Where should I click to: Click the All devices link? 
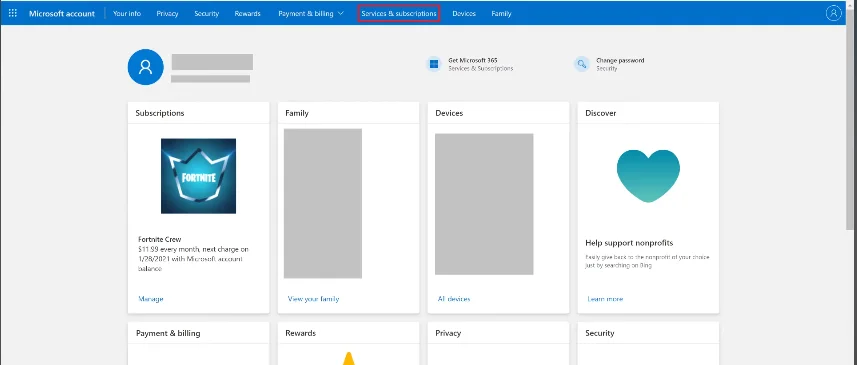tap(454, 299)
